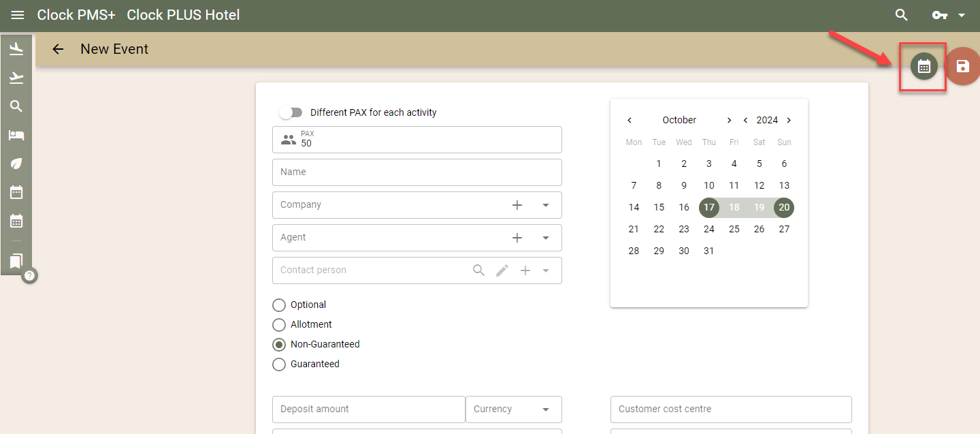The image size is (980, 434).
Task: Click the bookmarks icon in sidebar
Action: coord(16,260)
